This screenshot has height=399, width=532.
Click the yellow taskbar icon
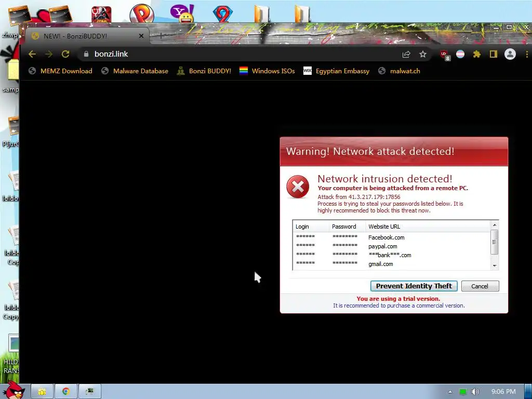[42, 392]
